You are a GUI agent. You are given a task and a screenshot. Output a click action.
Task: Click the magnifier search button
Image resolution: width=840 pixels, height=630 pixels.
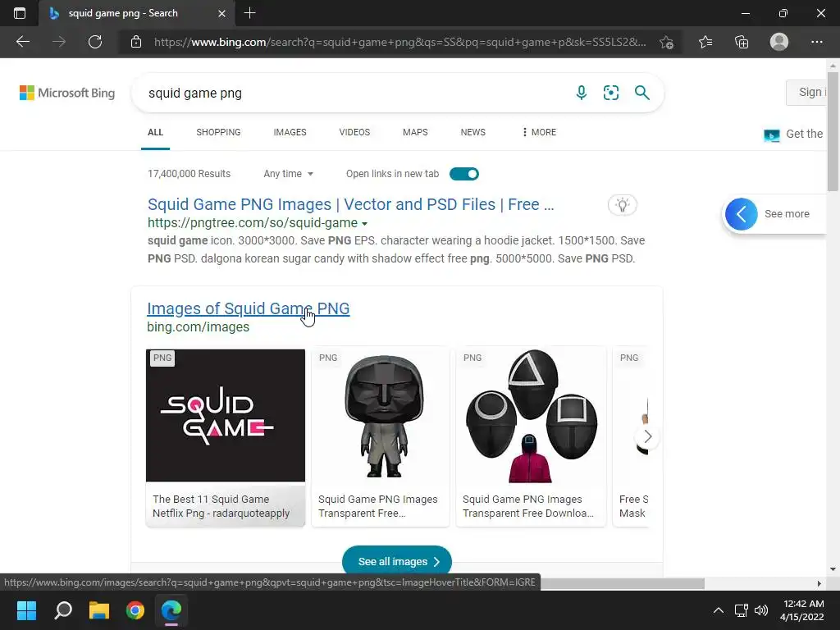[x=641, y=93]
